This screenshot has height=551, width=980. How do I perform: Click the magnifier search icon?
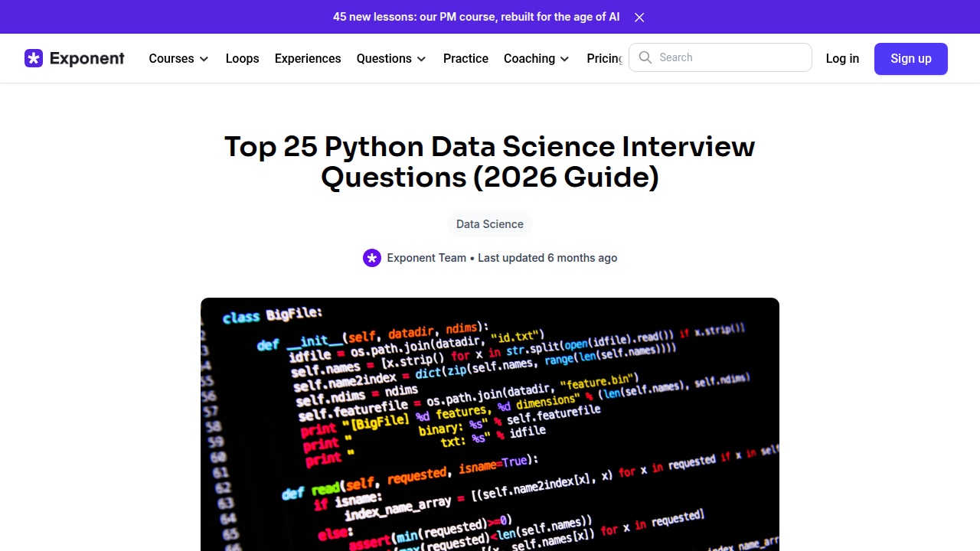pyautogui.click(x=645, y=57)
